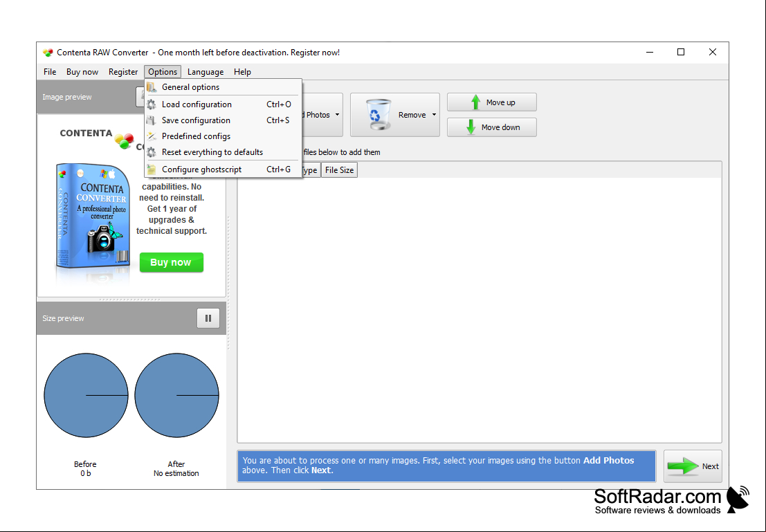Click the '0 b' value under Before
Viewport: 766px width, 532px height.
click(86, 473)
